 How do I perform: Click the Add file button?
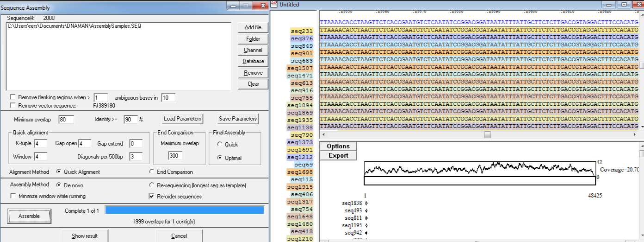253,27
